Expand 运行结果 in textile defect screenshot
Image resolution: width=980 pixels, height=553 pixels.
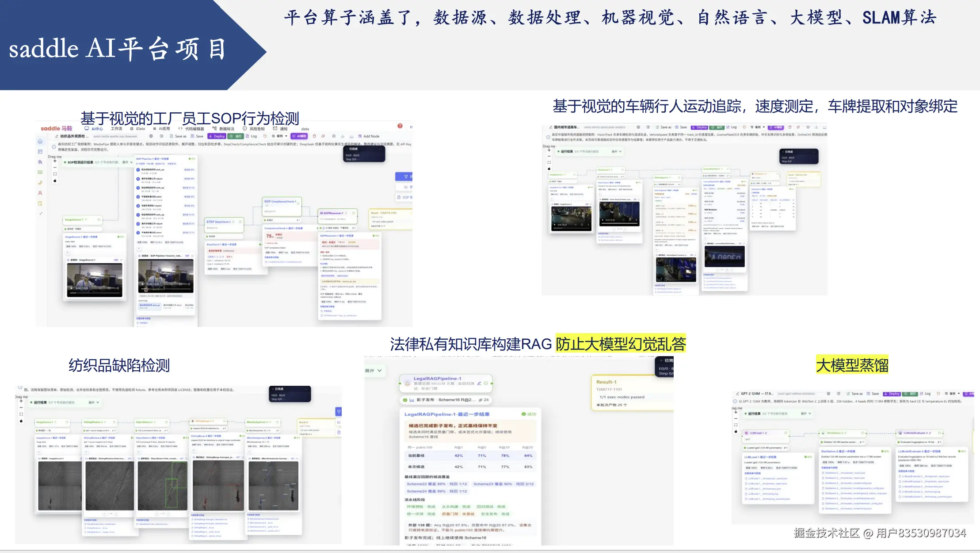[94, 403]
